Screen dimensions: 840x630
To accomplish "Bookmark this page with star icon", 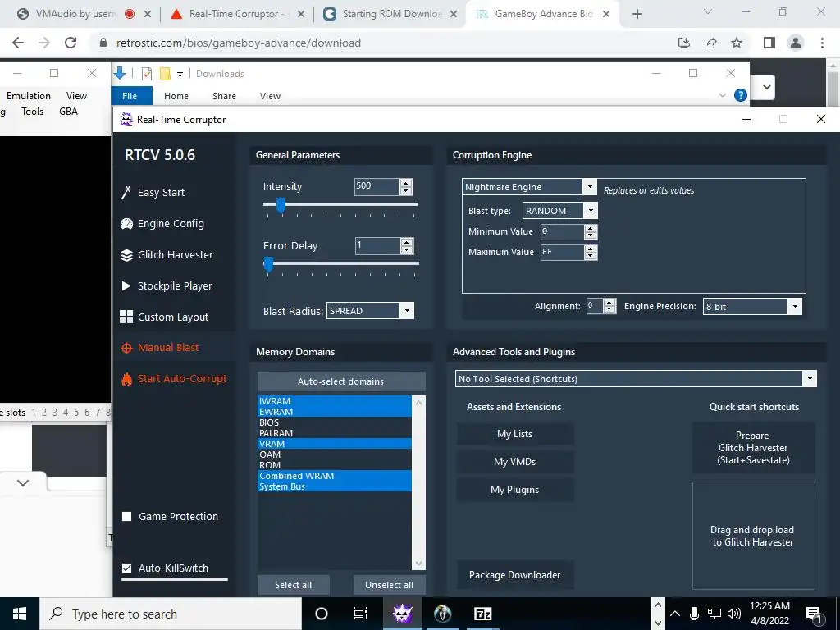I will pos(737,43).
